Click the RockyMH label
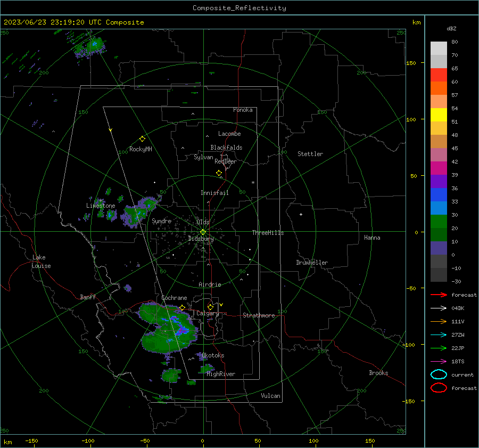 coord(141,149)
